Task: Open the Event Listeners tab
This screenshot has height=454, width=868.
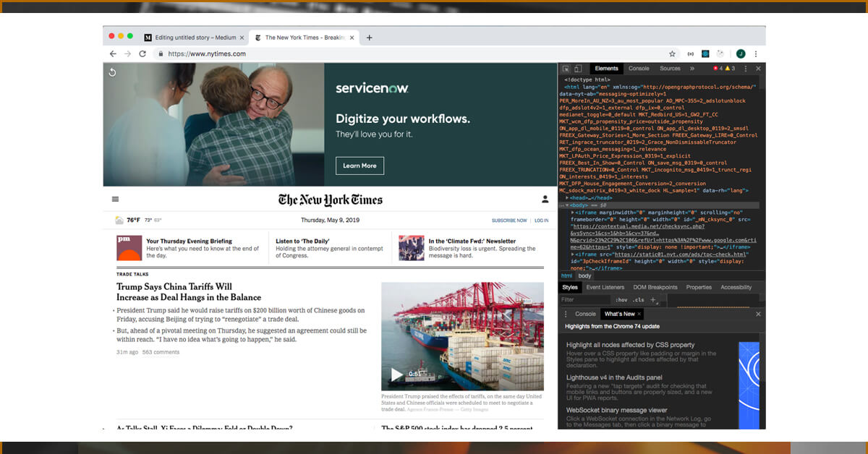Action: [x=605, y=287]
